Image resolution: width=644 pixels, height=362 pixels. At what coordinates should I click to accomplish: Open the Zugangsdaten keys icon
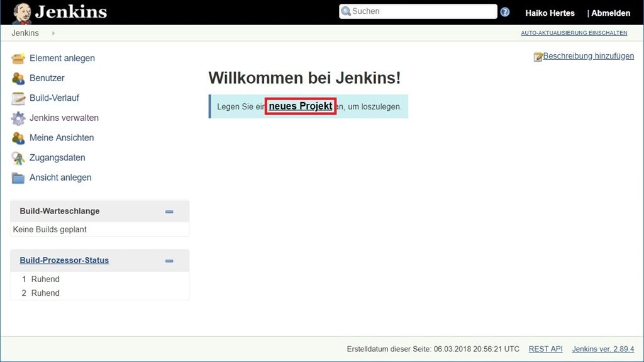tap(18, 158)
